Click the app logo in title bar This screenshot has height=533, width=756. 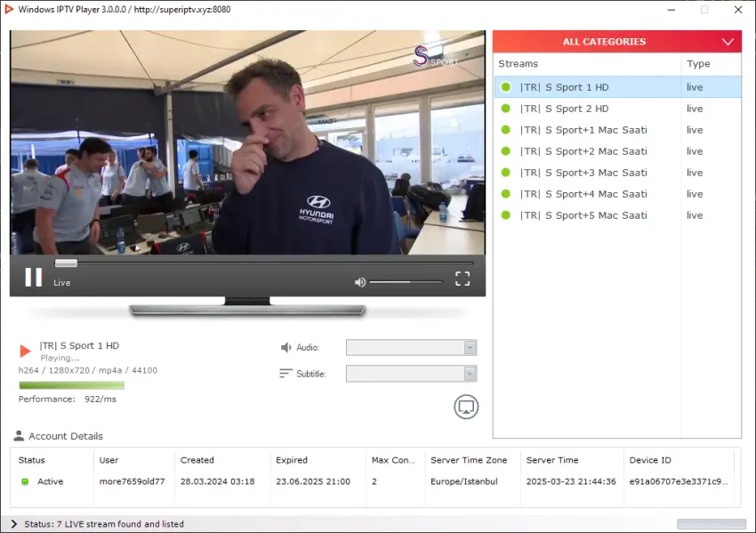[x=9, y=9]
